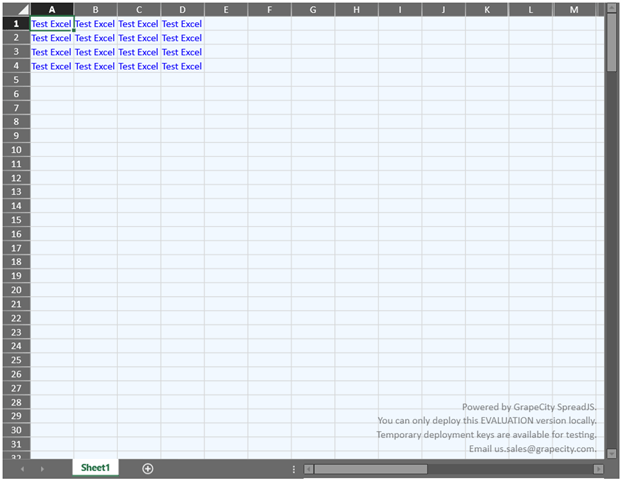Select row 18 header
The width and height of the screenshot is (624, 482).
16,262
